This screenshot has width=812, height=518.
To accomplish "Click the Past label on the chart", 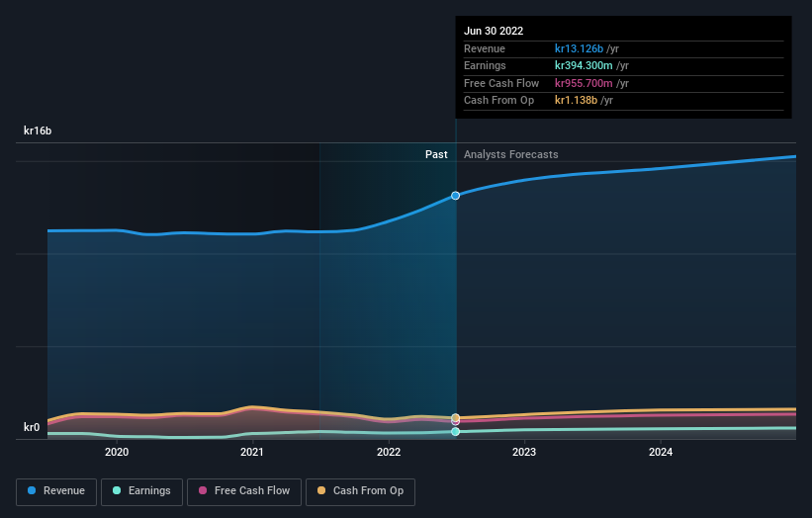I will pyautogui.click(x=436, y=155).
